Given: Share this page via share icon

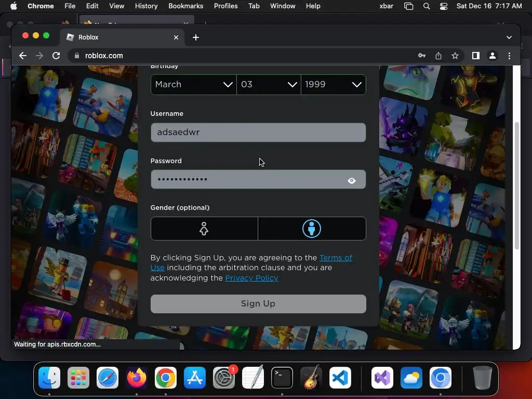Looking at the screenshot, I should (x=438, y=56).
